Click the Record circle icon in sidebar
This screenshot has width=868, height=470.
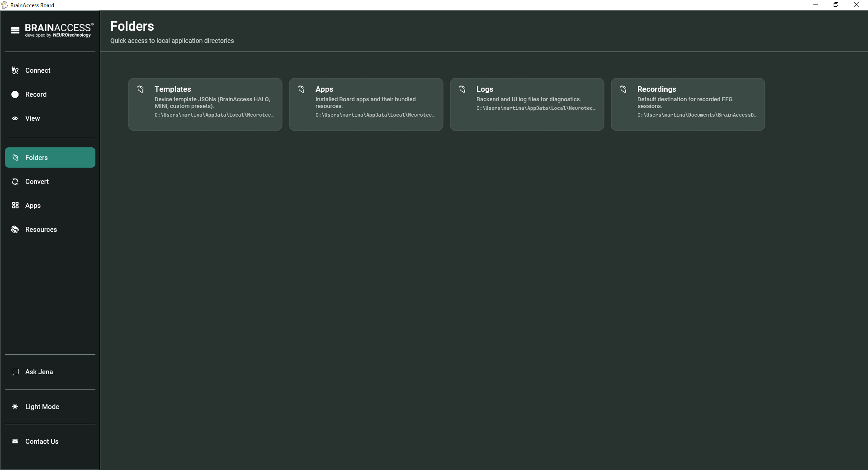coord(15,94)
